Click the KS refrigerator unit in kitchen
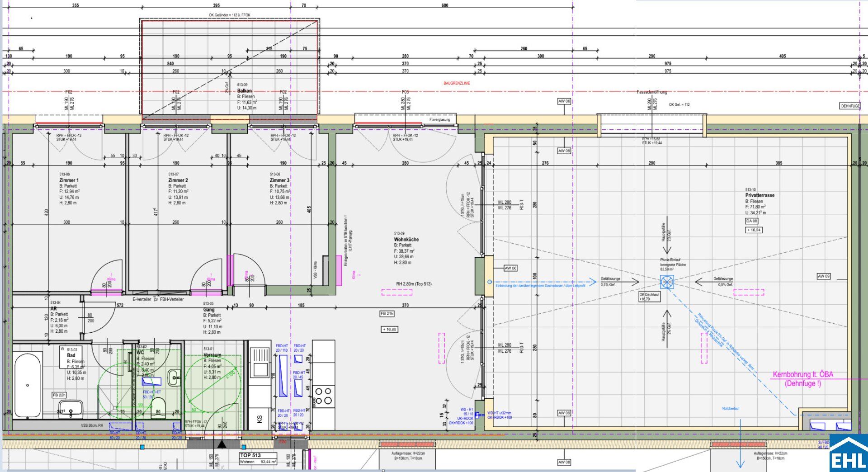868x472 pixels. (x=259, y=419)
